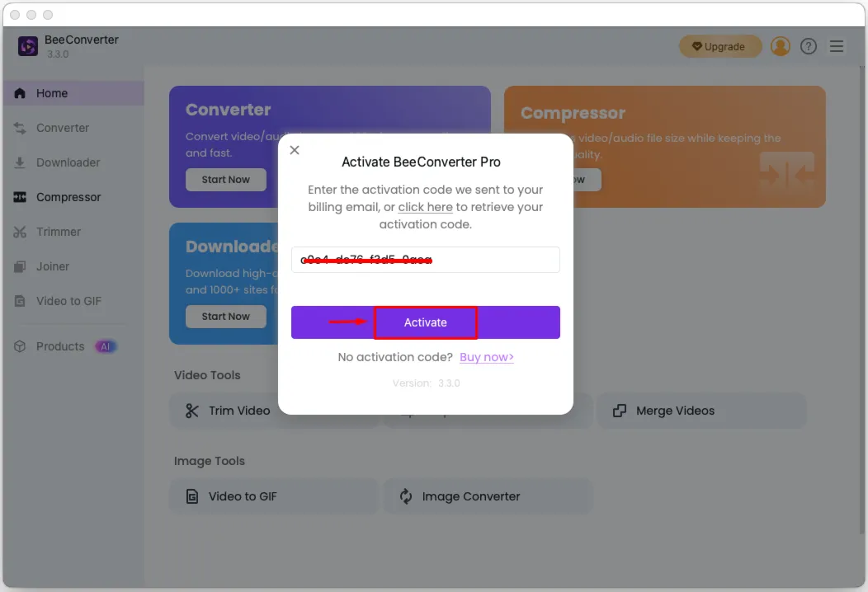
Task: Click the 'Video Tools' section heading
Action: 207,375
